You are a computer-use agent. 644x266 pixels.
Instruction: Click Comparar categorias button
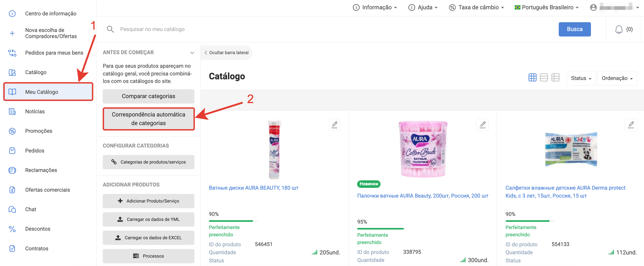148,97
